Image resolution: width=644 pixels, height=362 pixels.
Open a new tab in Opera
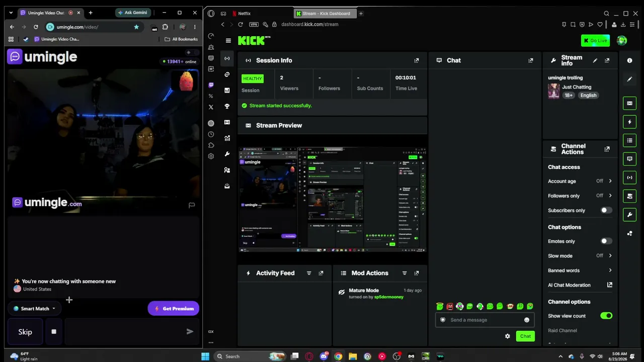click(361, 14)
